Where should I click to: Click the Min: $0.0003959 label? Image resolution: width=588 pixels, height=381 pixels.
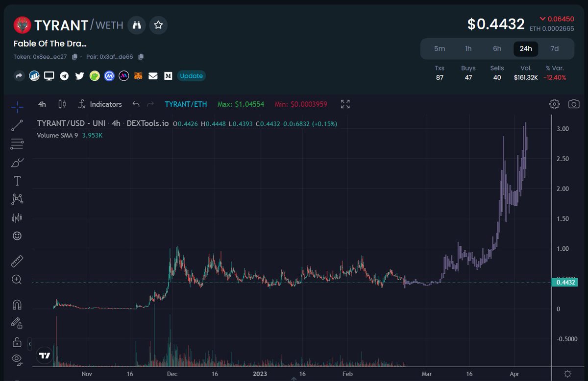(301, 104)
